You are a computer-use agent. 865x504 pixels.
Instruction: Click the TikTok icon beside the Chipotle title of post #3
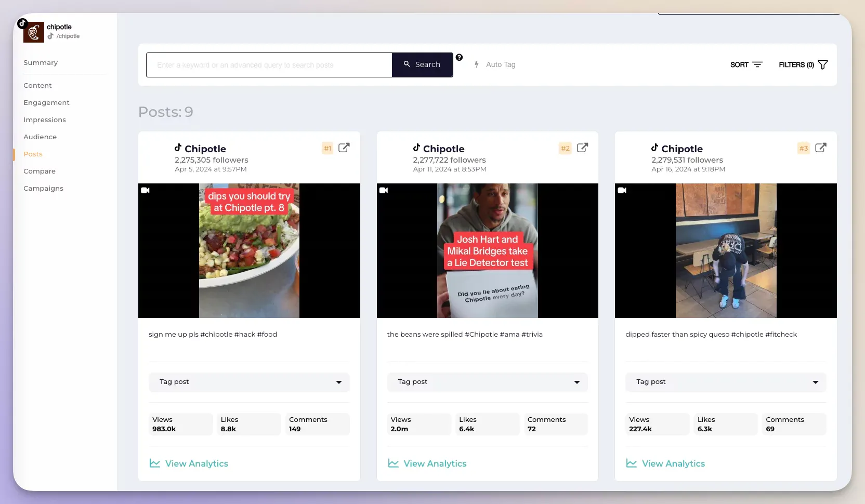(x=654, y=148)
